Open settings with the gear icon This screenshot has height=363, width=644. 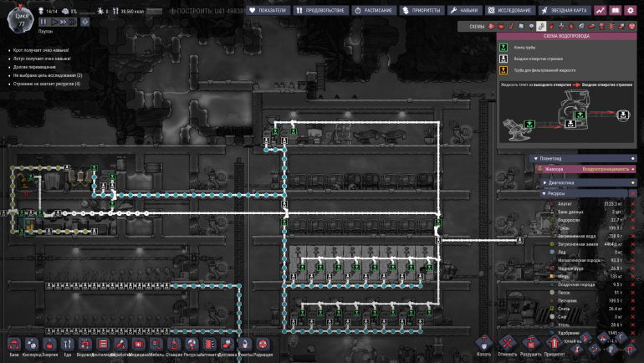coord(631,10)
